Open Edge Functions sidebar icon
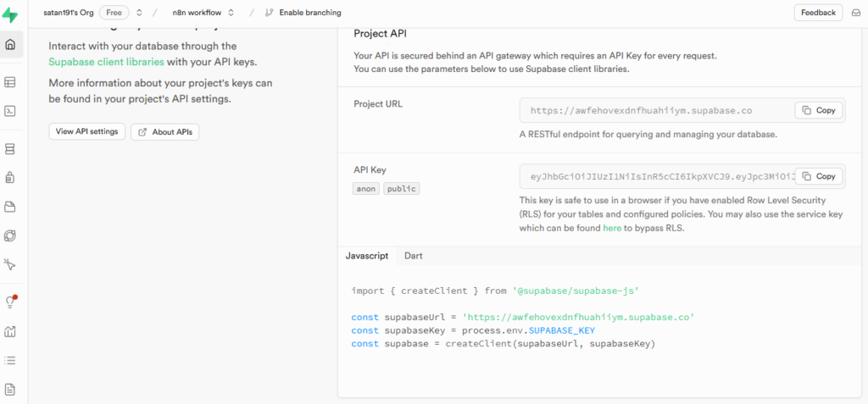Screen dimensions: 868x404 11,235
